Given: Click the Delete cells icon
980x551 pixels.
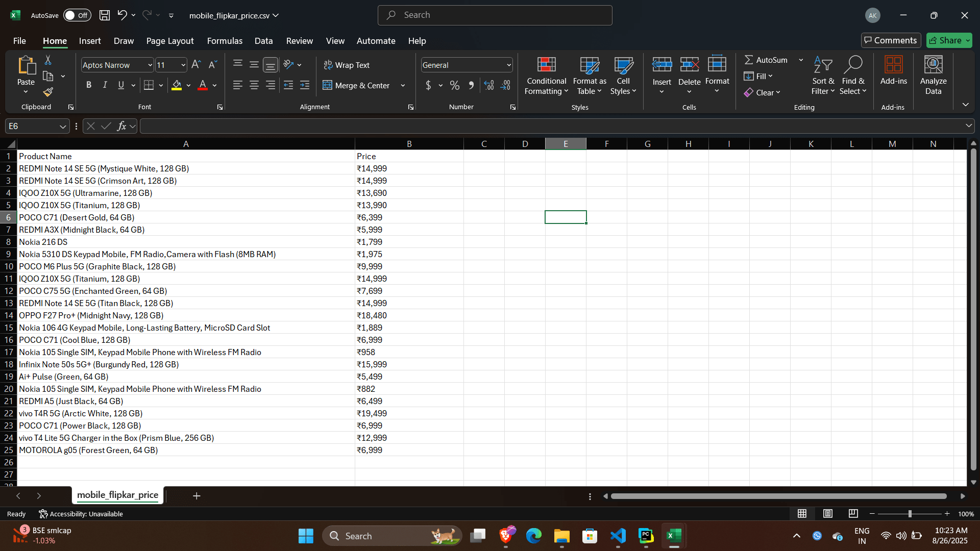Looking at the screenshot, I should click(x=690, y=65).
